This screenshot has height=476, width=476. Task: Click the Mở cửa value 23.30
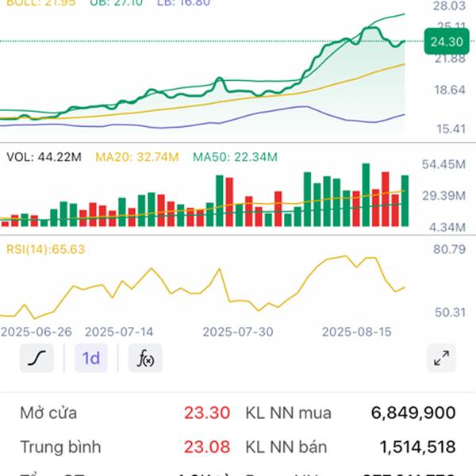coord(207,413)
